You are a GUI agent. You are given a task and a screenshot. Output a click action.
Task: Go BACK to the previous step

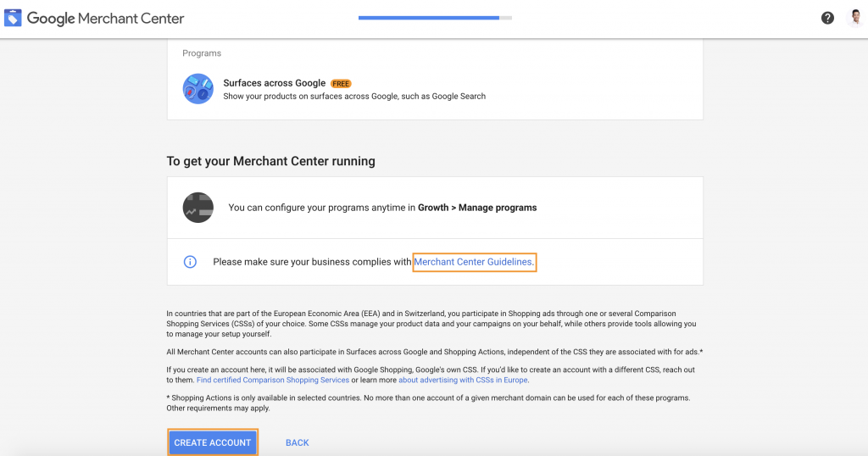[298, 442]
